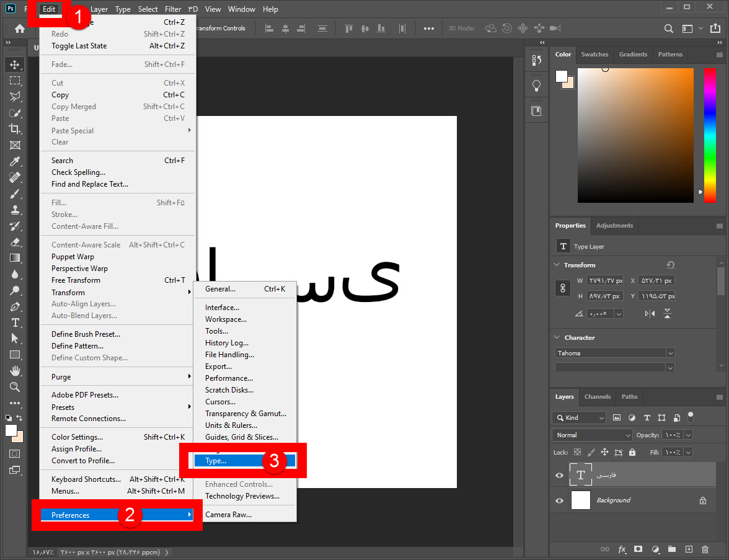Screen dimensions: 729x560
Task: Collapse the Transform section
Action: pos(557,265)
